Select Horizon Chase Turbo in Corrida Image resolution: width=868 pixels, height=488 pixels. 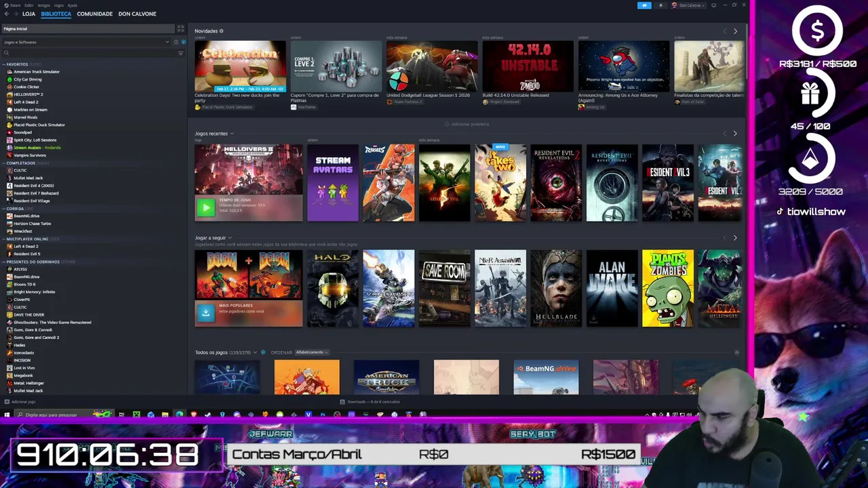31,224
